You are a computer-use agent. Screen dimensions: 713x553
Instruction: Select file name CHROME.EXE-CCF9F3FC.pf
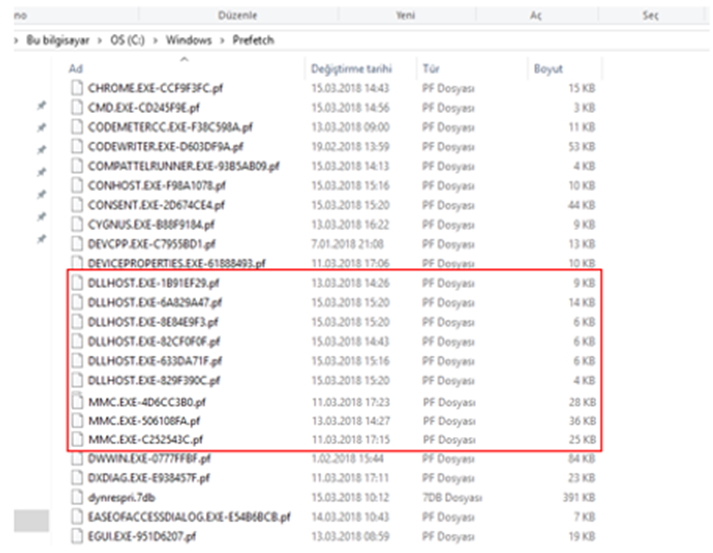click(155, 88)
